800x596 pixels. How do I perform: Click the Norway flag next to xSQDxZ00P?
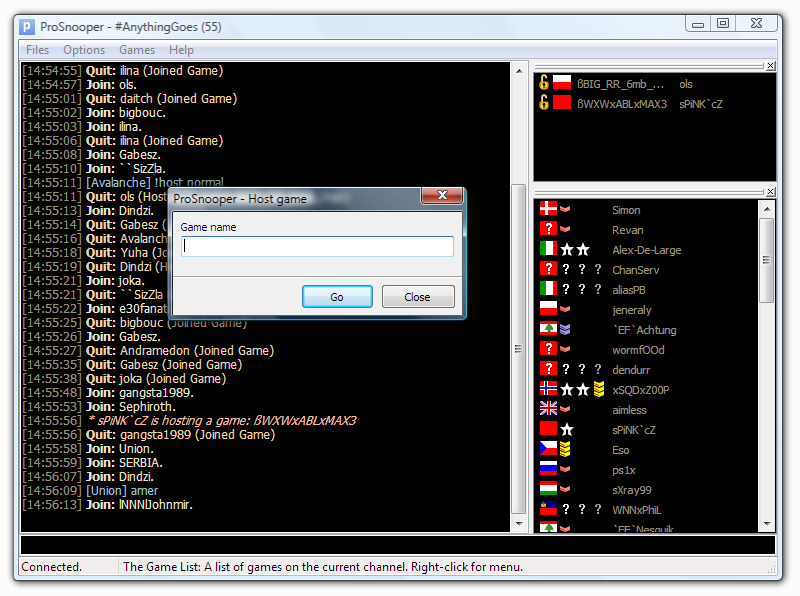(548, 389)
